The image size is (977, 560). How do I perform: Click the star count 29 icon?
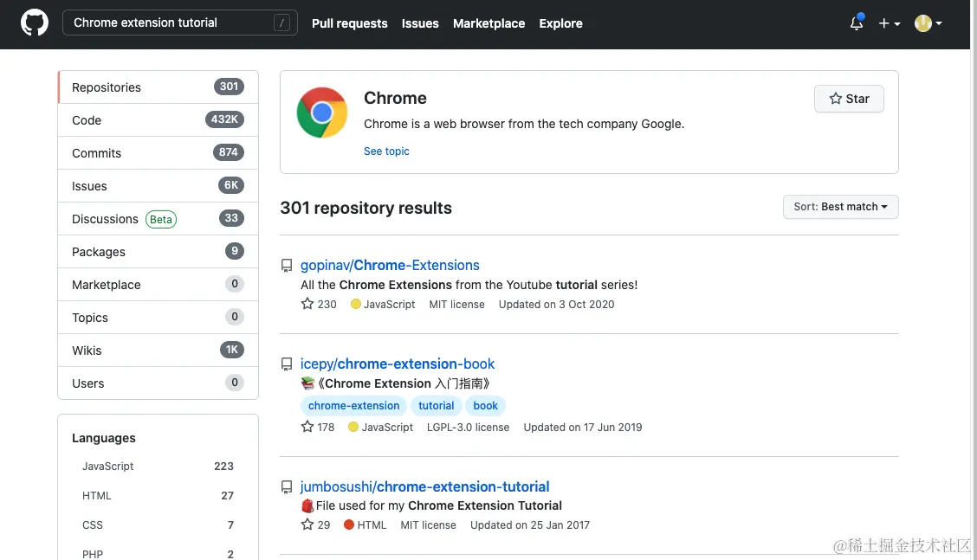coord(307,524)
